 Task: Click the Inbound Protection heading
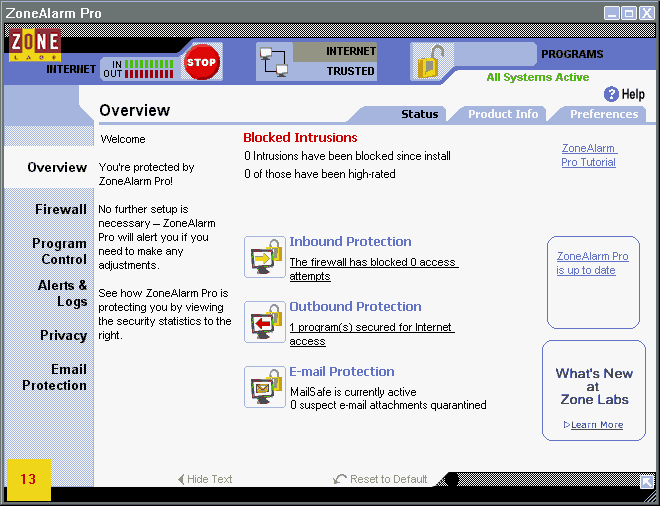click(x=350, y=242)
